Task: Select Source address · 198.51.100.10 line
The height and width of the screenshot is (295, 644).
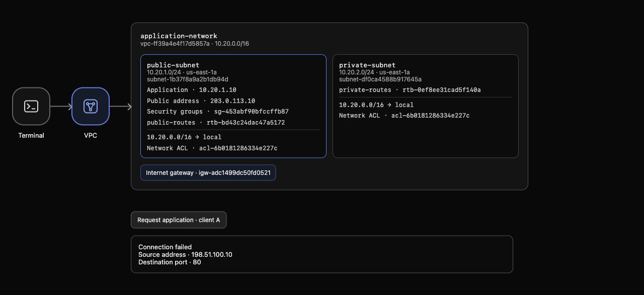Action: click(185, 255)
